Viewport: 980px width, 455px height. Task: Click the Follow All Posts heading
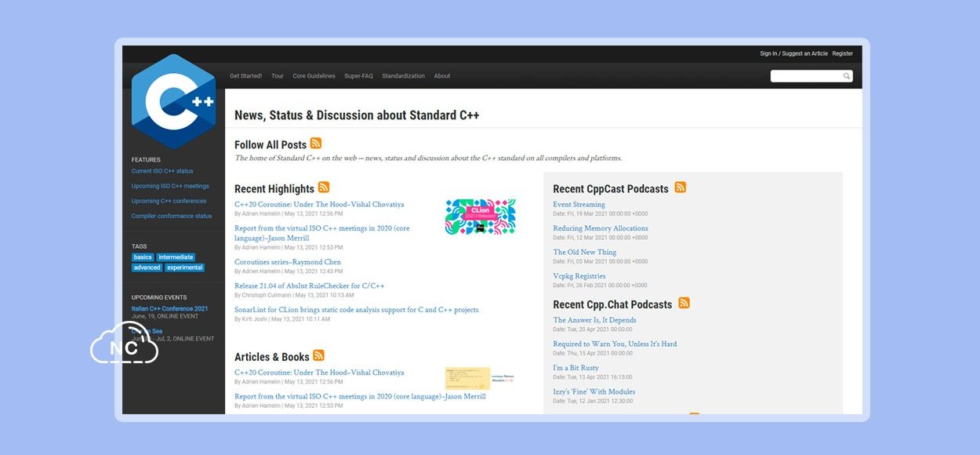click(x=270, y=144)
